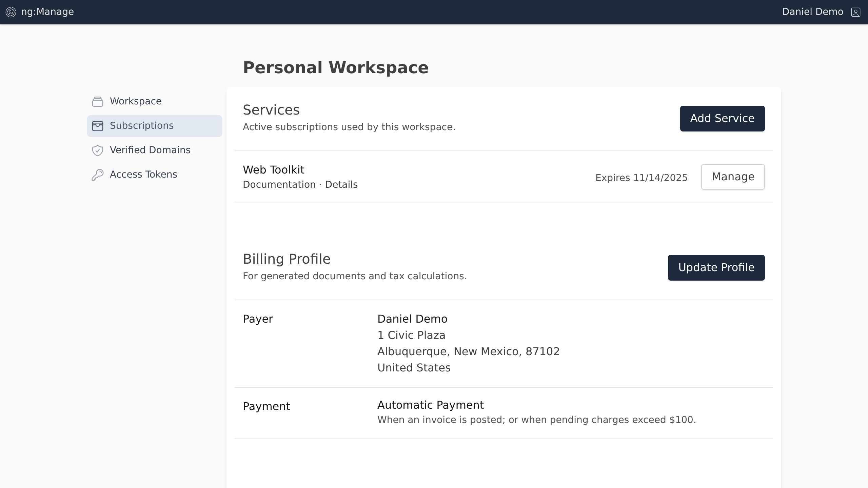This screenshot has height=488, width=868.
Task: Click the Access Tokens key icon
Action: point(98,175)
